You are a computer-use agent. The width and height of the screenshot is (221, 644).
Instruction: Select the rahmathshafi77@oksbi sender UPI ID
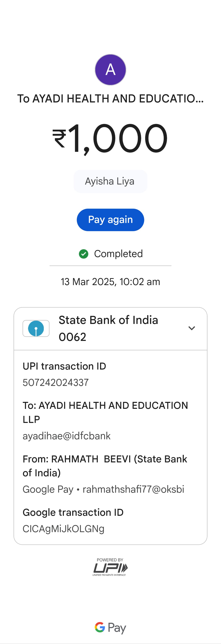[133, 489]
